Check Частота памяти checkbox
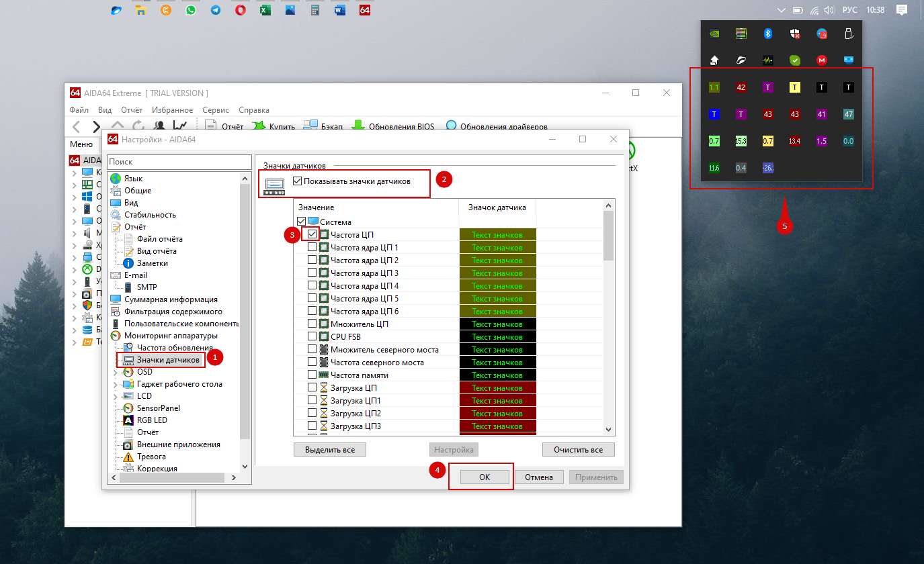This screenshot has height=564, width=924. coord(312,375)
